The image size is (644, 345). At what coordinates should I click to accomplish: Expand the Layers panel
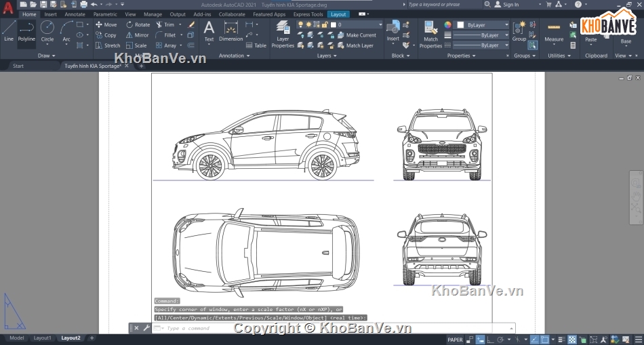[x=327, y=56]
